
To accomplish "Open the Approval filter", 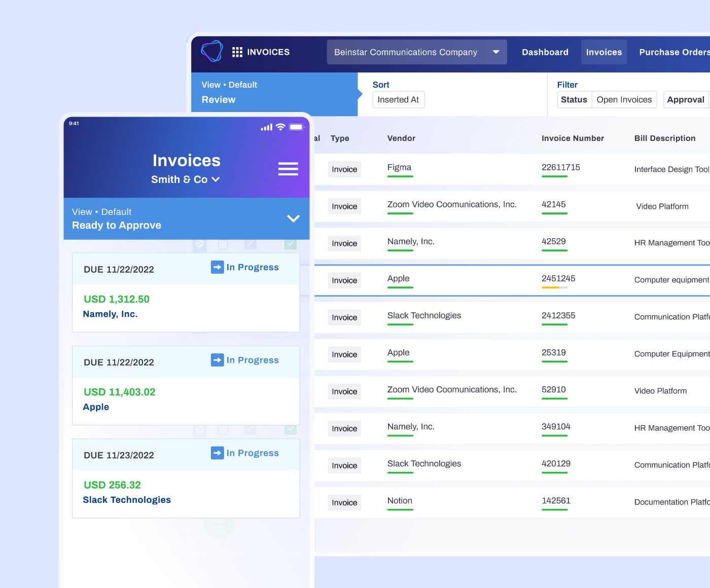I will (x=686, y=99).
